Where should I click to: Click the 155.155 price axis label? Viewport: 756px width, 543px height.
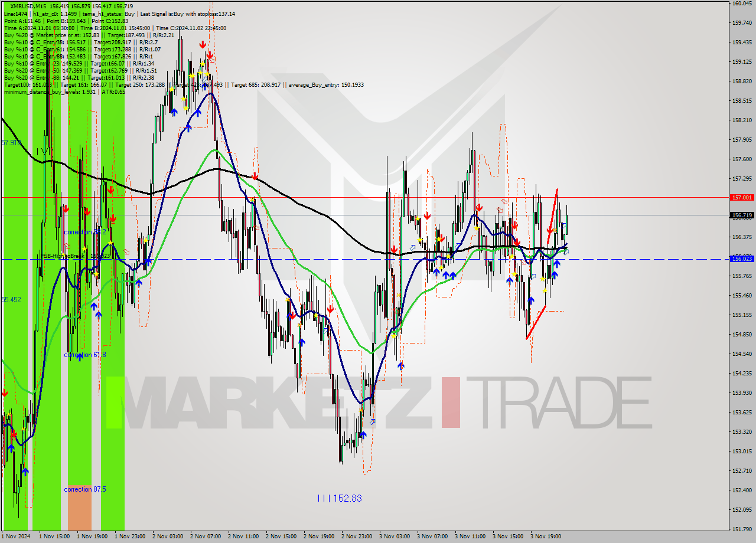click(741, 315)
